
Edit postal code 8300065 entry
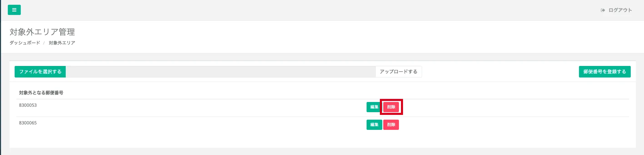(374, 125)
